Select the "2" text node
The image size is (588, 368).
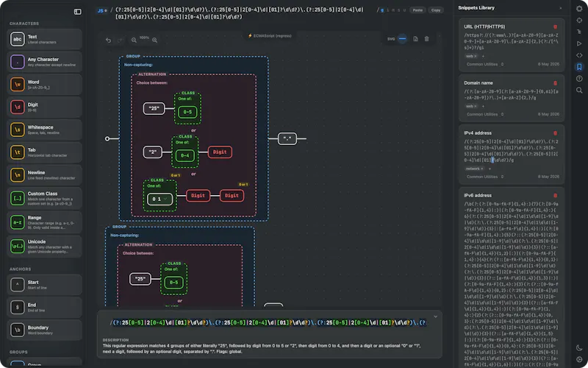pos(153,152)
